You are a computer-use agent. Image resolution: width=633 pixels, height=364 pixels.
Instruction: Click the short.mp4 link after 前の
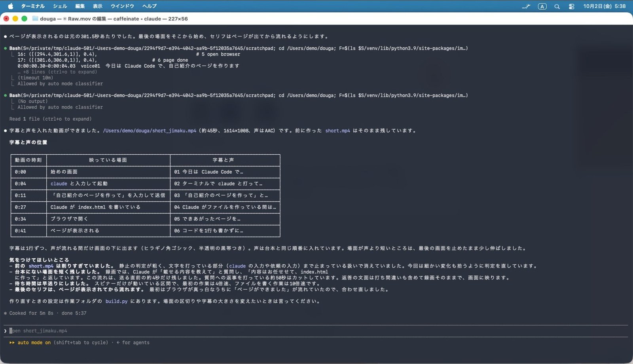(x=41, y=266)
